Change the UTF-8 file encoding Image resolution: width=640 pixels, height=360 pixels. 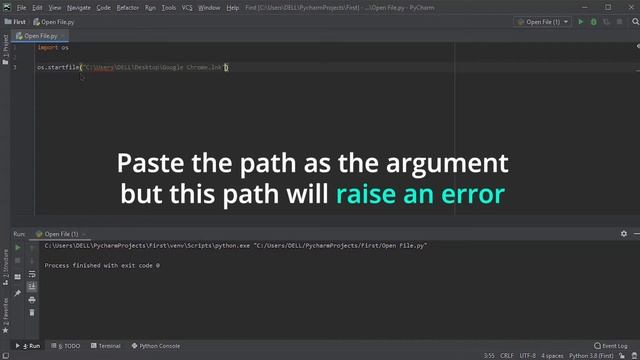[527, 356]
